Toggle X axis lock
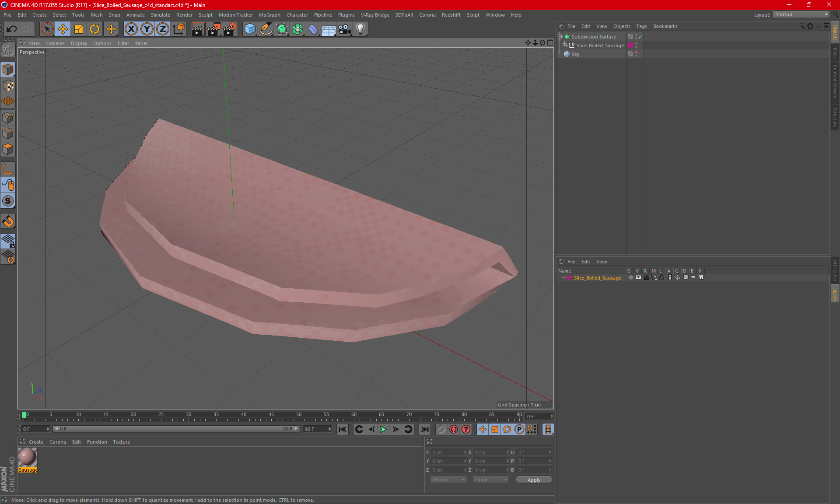This screenshot has height=504, width=840. [x=131, y=29]
